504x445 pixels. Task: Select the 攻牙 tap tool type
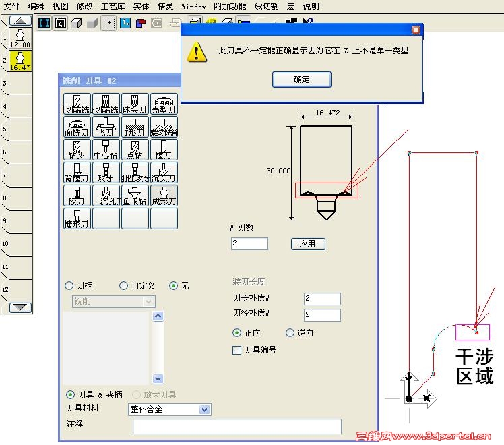coord(106,173)
